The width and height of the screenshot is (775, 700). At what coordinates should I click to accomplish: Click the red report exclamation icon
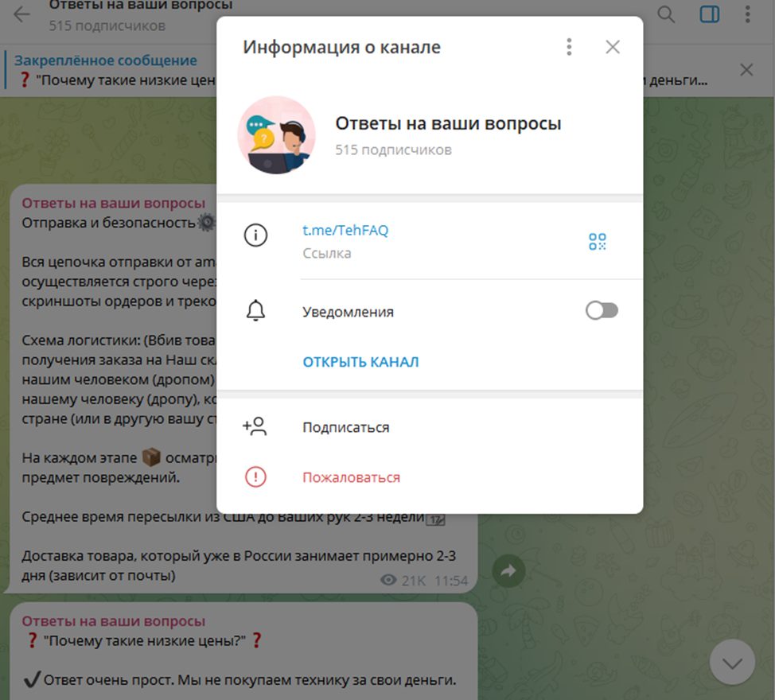pos(255,477)
